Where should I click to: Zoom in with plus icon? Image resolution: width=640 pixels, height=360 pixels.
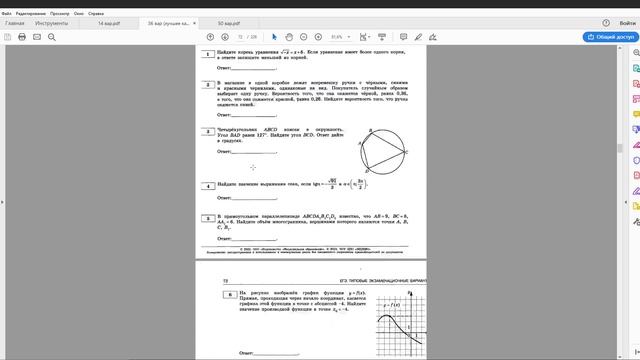pos(318,37)
